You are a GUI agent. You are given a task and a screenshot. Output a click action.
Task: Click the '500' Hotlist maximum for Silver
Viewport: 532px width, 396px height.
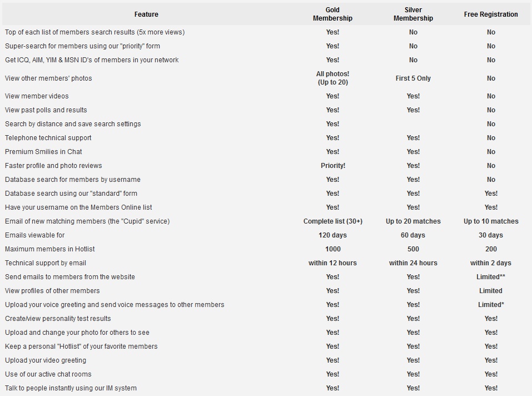pyautogui.click(x=413, y=249)
